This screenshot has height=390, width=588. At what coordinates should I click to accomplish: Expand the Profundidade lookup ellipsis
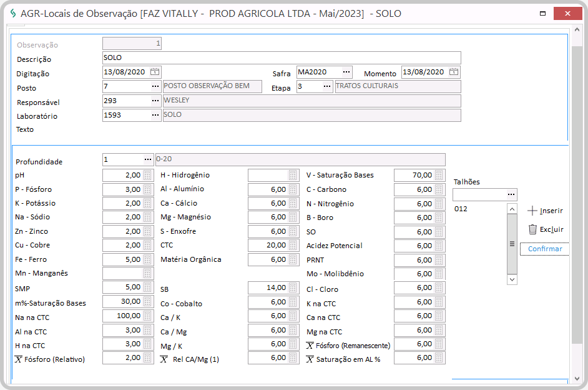coord(147,159)
